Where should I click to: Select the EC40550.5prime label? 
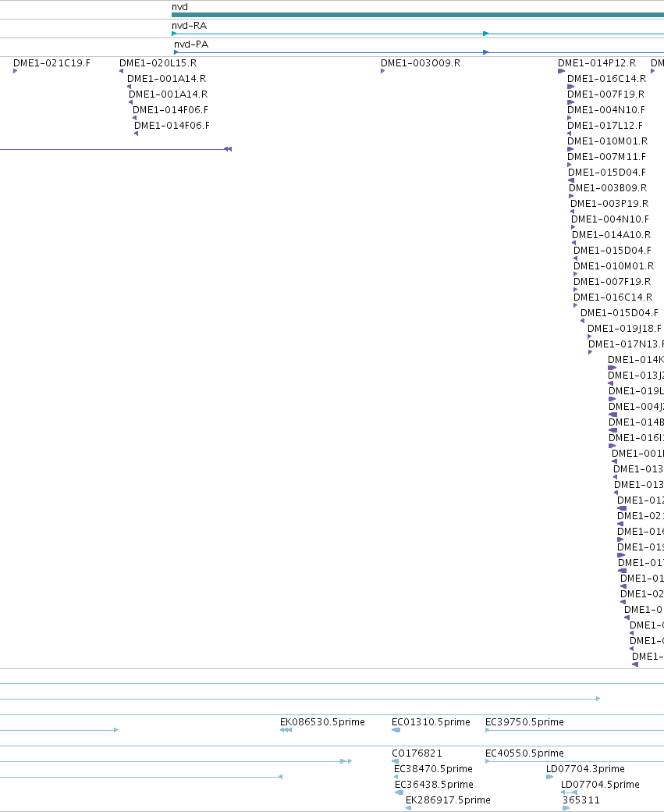pos(524,753)
